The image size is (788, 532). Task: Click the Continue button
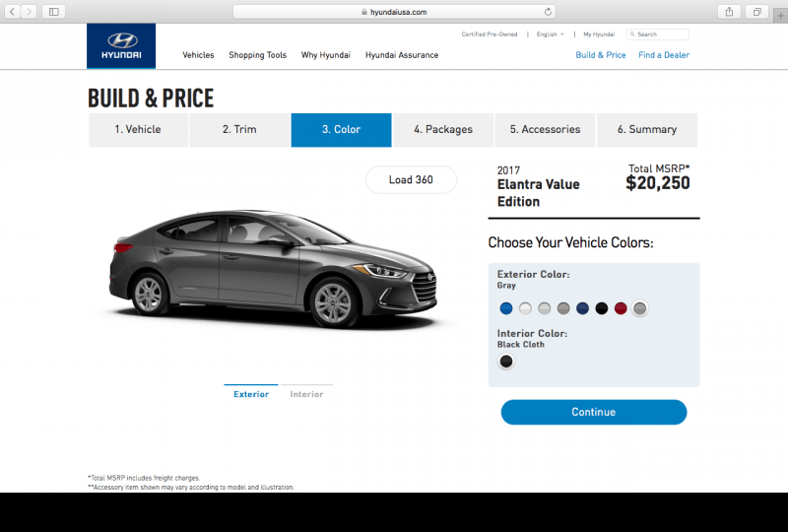[594, 412]
